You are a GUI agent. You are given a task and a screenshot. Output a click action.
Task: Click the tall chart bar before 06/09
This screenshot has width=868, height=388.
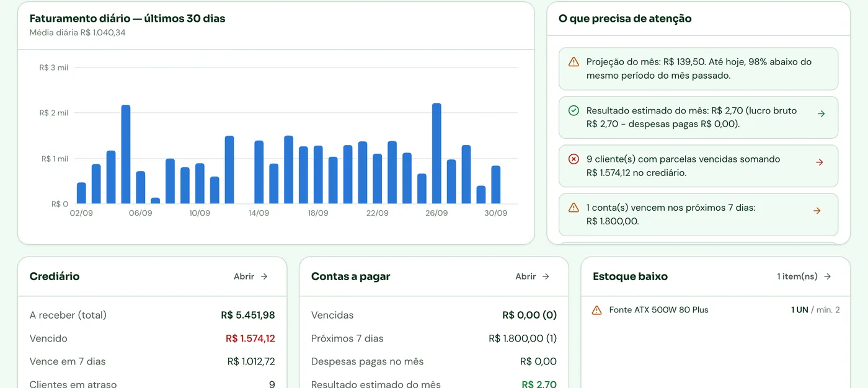[126, 154]
